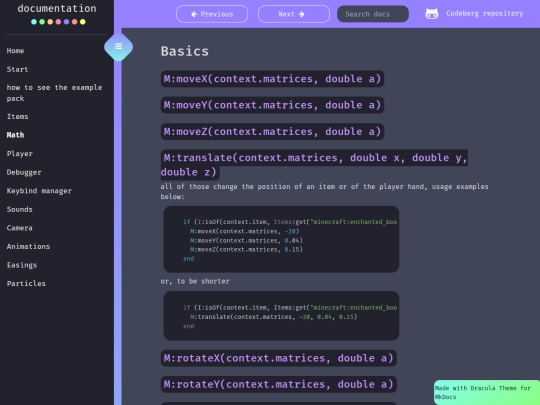The width and height of the screenshot is (540, 405).
Task: Click the left arrow on Previous button
Action: (x=194, y=14)
